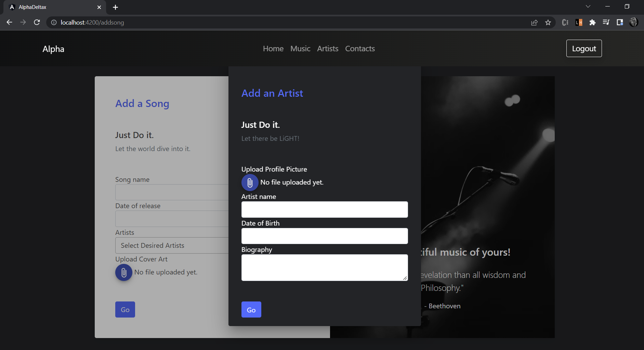This screenshot has height=350, width=644.
Task: Expand the tab search chevron in title bar
Action: click(x=588, y=6)
